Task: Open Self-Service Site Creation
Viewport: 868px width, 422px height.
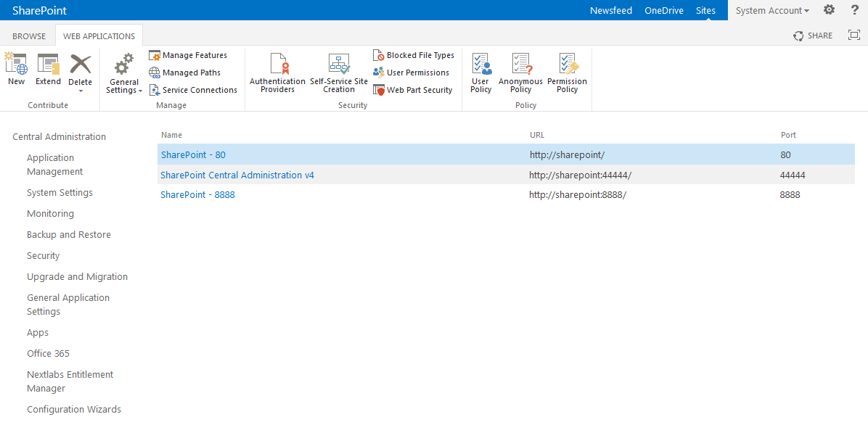Action: 339,73
